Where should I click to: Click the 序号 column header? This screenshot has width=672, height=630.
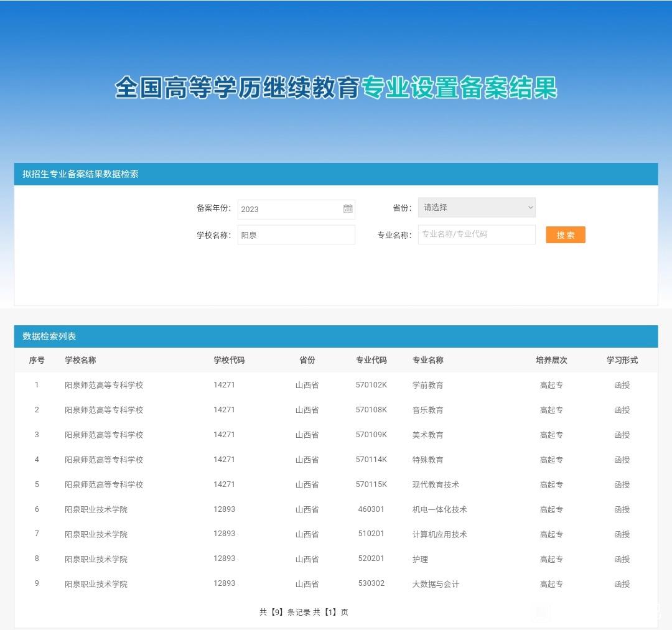(x=37, y=360)
